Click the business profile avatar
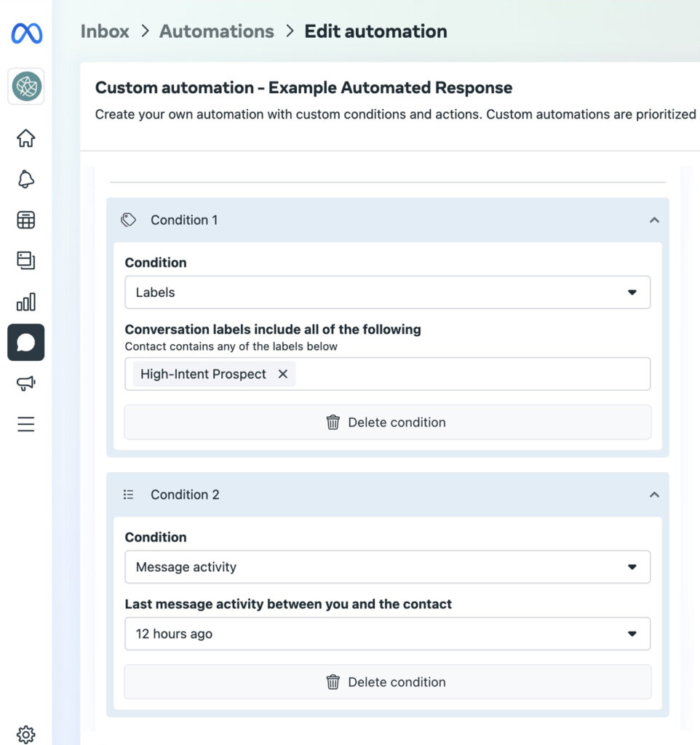The height and width of the screenshot is (745, 700). 25,87
